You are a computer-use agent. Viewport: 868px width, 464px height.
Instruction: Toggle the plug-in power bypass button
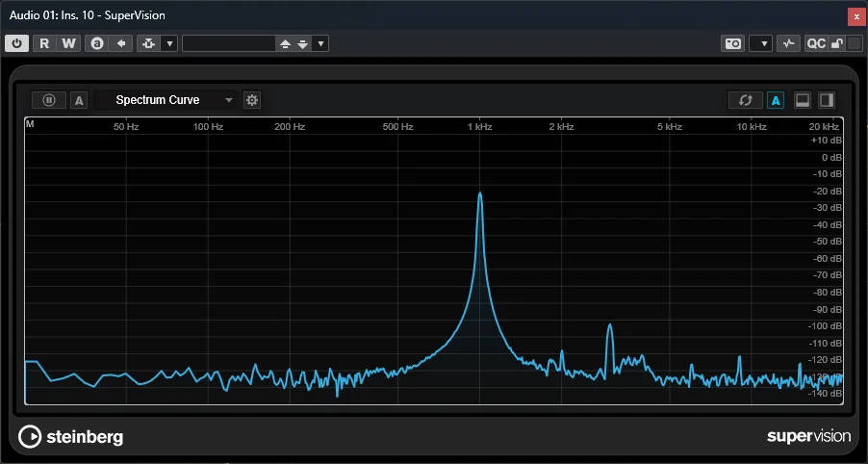(x=16, y=43)
